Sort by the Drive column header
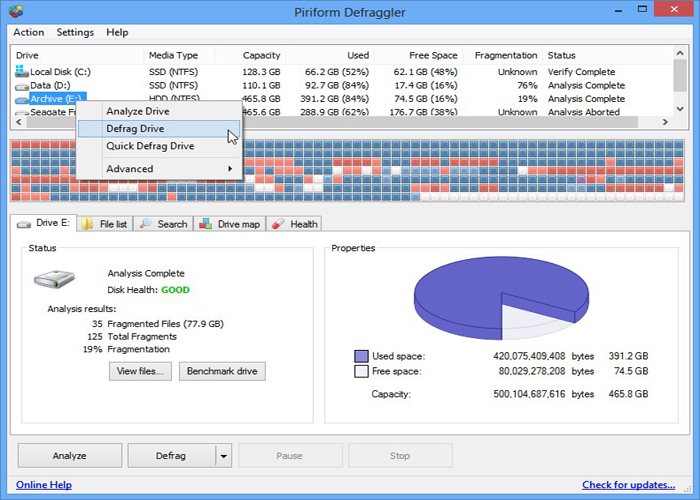Screen dimensions: 700x500 point(77,55)
